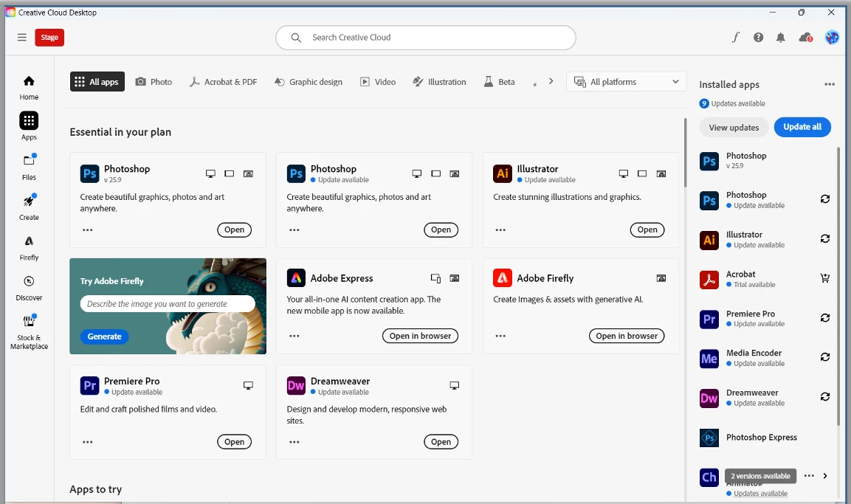Open more options for Character Animator
Image resolution: width=851 pixels, height=504 pixels.
point(809,476)
